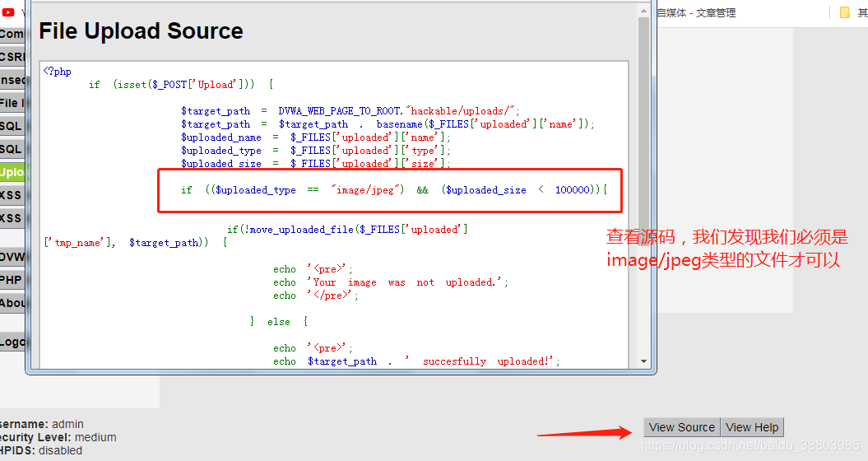
Task: Open the CSRF item in DVWA sidebar
Action: pyautogui.click(x=12, y=57)
